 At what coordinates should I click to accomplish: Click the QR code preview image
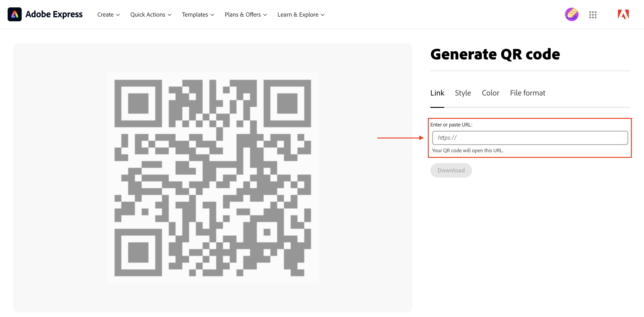(213, 178)
